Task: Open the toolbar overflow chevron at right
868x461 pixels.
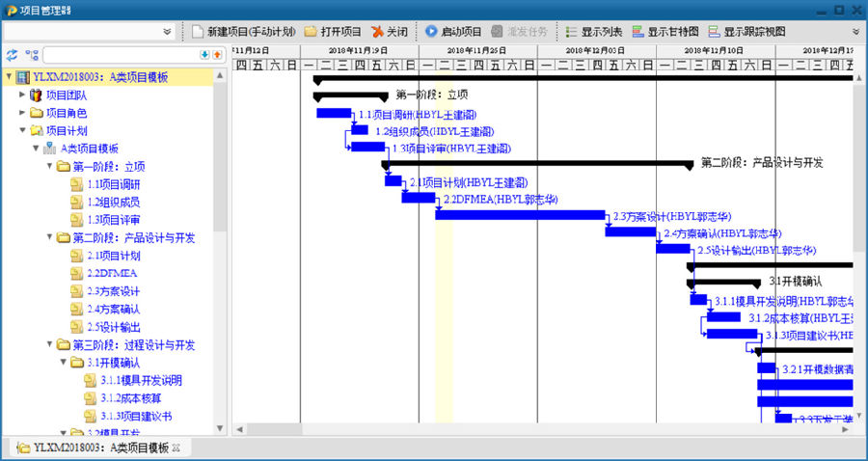Action: point(856,32)
